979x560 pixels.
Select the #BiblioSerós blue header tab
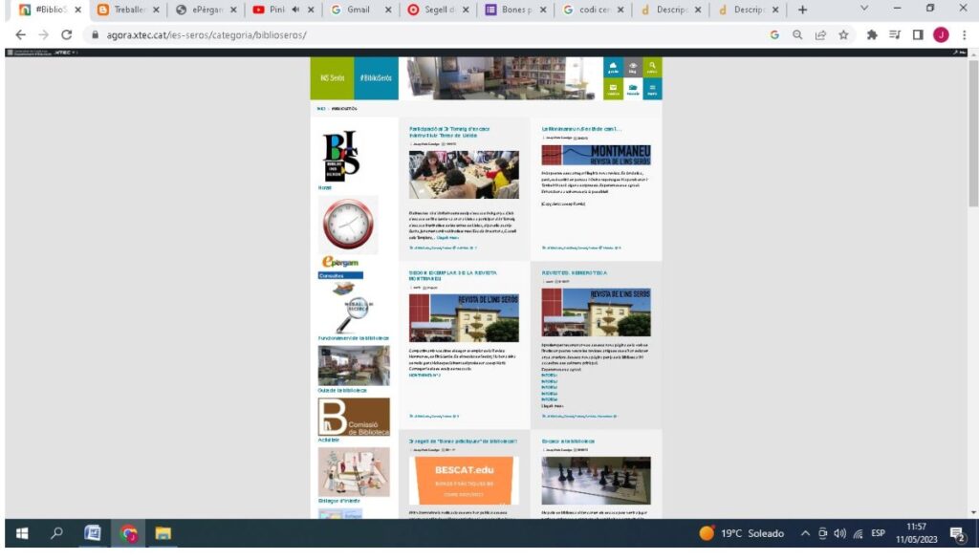(375, 77)
